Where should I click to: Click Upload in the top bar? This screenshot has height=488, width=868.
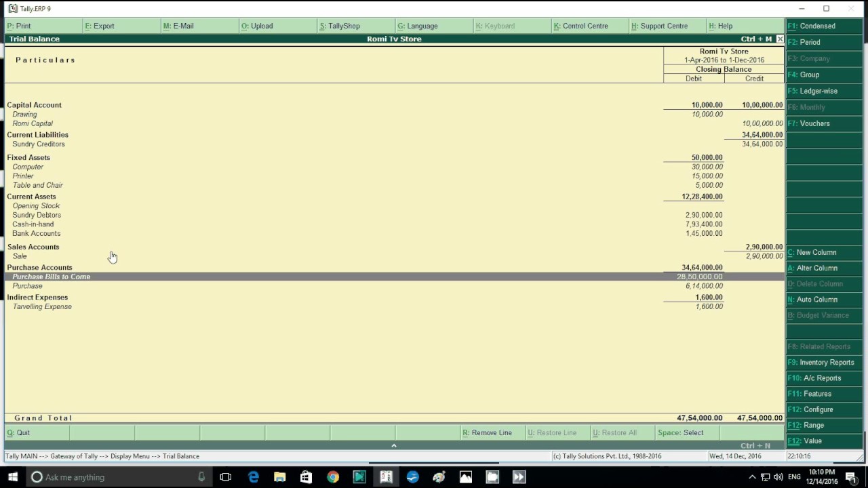277,26
